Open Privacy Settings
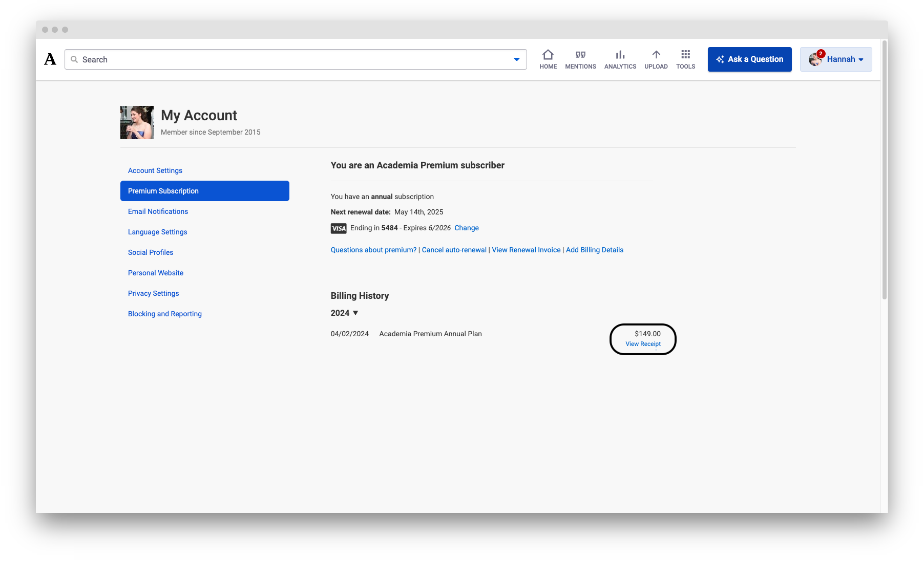This screenshot has height=564, width=924. pyautogui.click(x=153, y=293)
